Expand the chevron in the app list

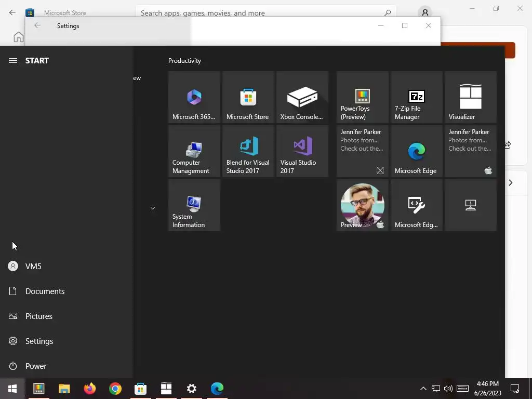[153, 208]
